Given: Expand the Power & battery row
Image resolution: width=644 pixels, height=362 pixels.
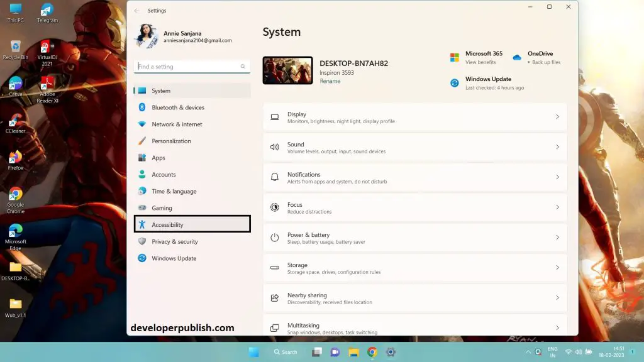Looking at the screenshot, I should 415,238.
